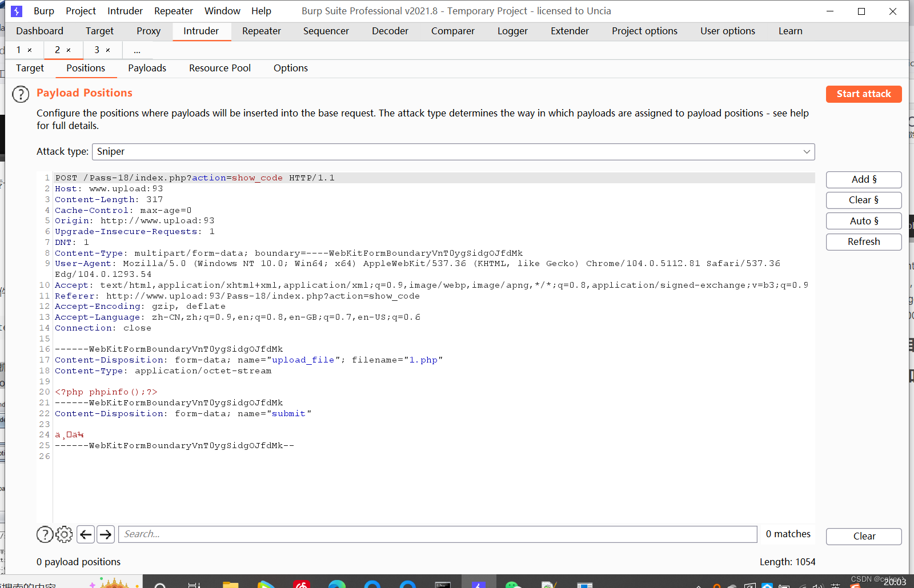Viewport: 914px width, 588px height.
Task: Click the Referer header line
Action: (238, 296)
